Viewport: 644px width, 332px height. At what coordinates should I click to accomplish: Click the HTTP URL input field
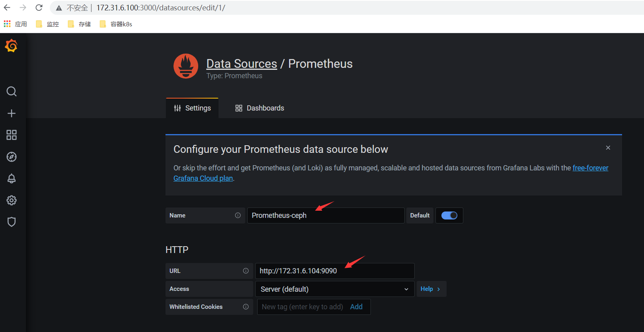pos(334,271)
